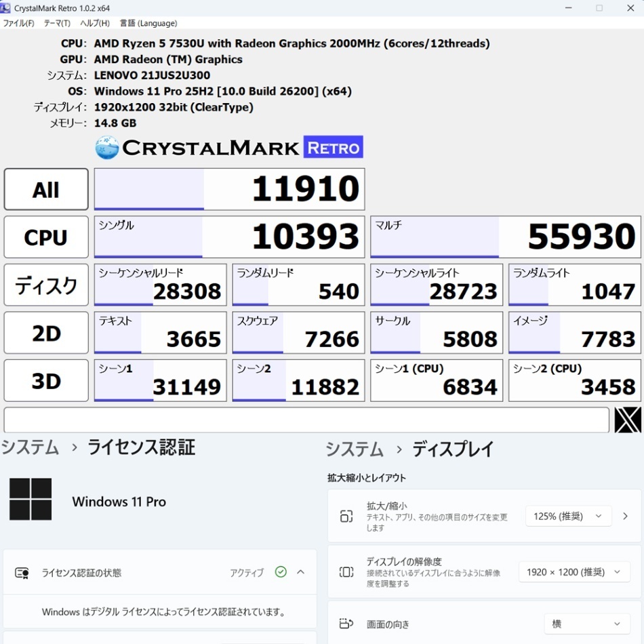
Task: Open the ファイル(F) menu
Action: coord(18,23)
